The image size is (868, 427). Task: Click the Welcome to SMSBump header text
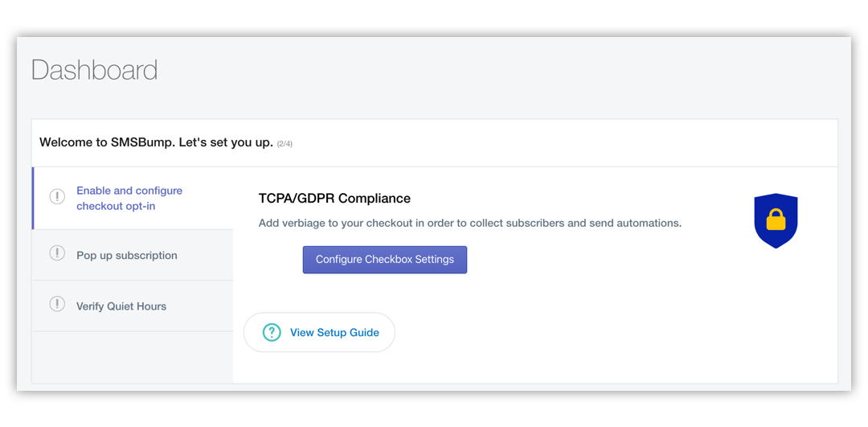tap(157, 142)
